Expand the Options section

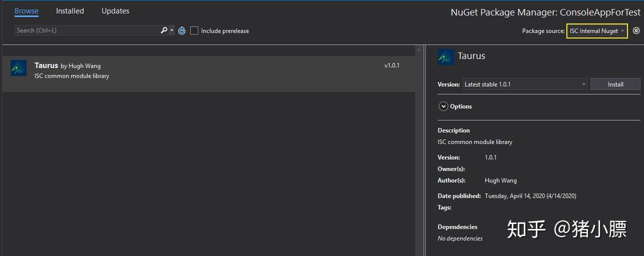tap(443, 106)
